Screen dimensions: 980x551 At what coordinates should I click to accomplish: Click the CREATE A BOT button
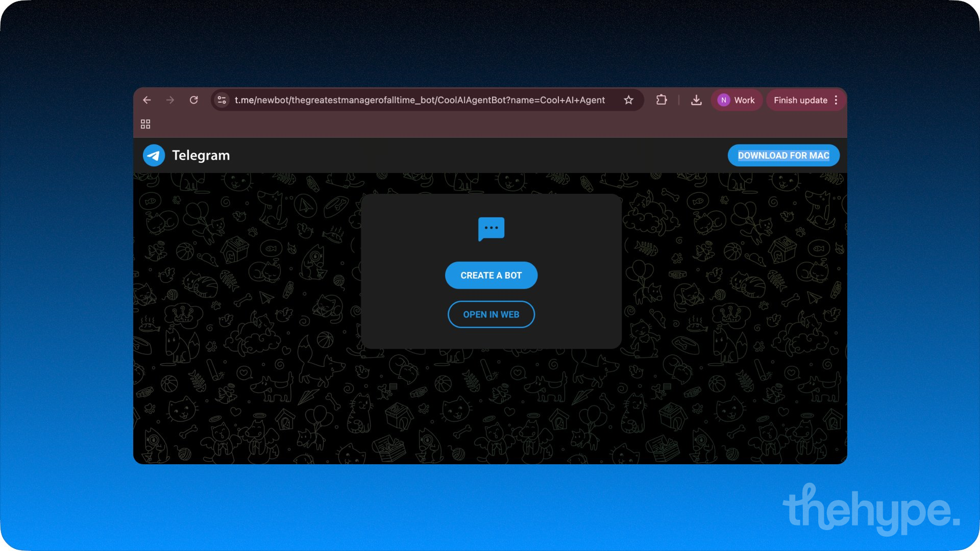(x=491, y=275)
